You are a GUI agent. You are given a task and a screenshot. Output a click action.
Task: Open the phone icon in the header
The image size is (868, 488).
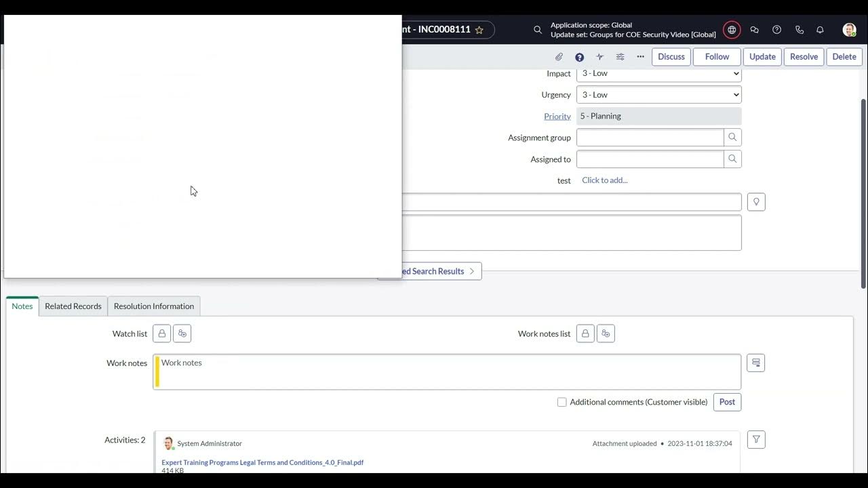click(800, 30)
